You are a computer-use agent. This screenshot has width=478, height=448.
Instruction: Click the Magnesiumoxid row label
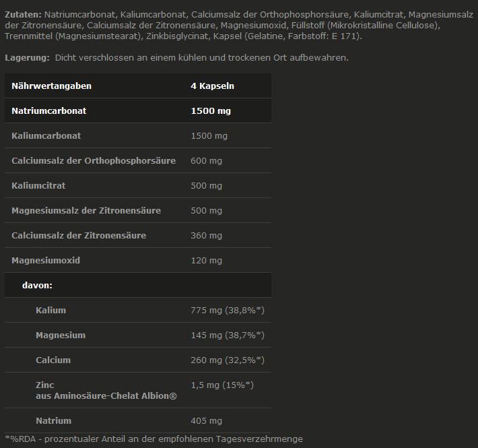click(x=45, y=260)
